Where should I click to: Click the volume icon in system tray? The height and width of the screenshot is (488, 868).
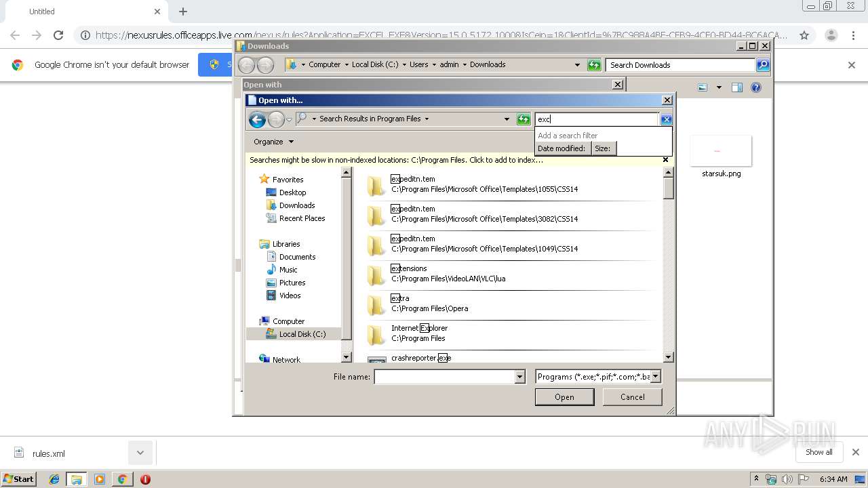[787, 479]
